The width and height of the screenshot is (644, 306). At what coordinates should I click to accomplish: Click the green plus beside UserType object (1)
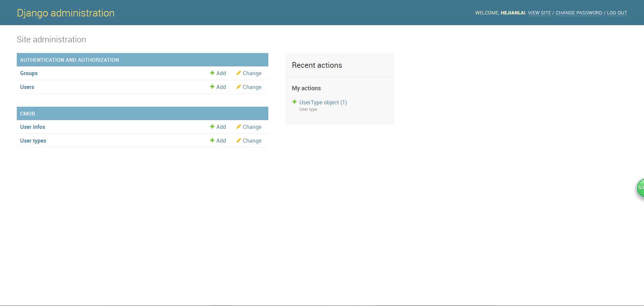pyautogui.click(x=294, y=102)
